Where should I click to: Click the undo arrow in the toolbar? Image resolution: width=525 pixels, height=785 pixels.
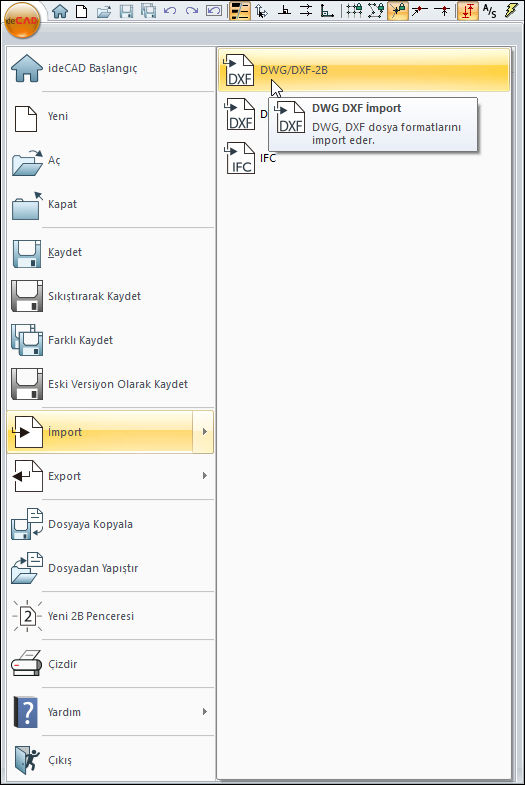pos(170,11)
